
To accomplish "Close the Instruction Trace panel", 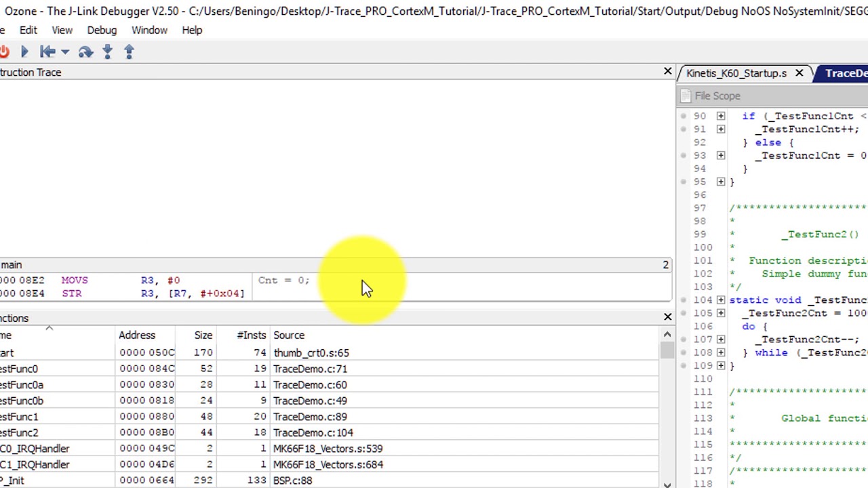I will click(667, 71).
